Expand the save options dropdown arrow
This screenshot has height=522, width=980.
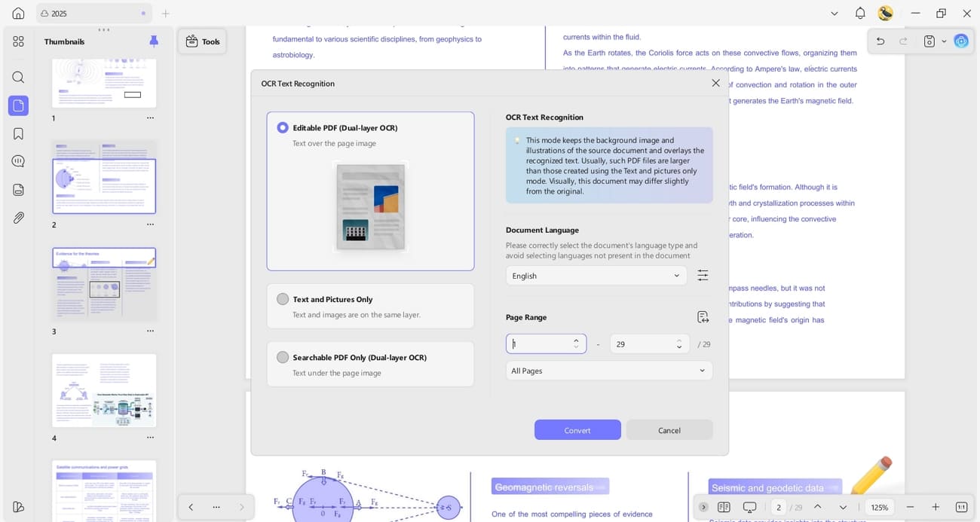point(944,41)
